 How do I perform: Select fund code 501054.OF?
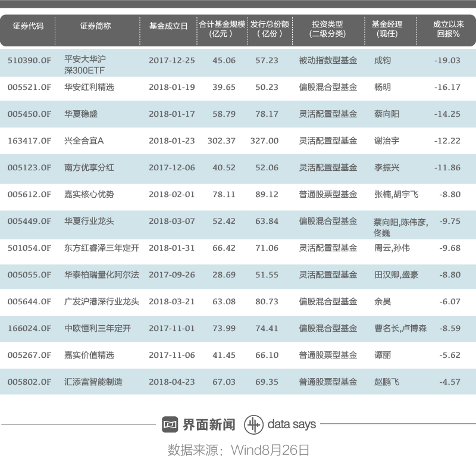coord(29,248)
